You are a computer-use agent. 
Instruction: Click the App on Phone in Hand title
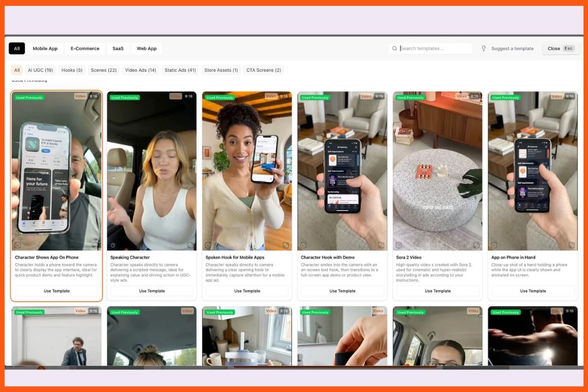tap(513, 257)
